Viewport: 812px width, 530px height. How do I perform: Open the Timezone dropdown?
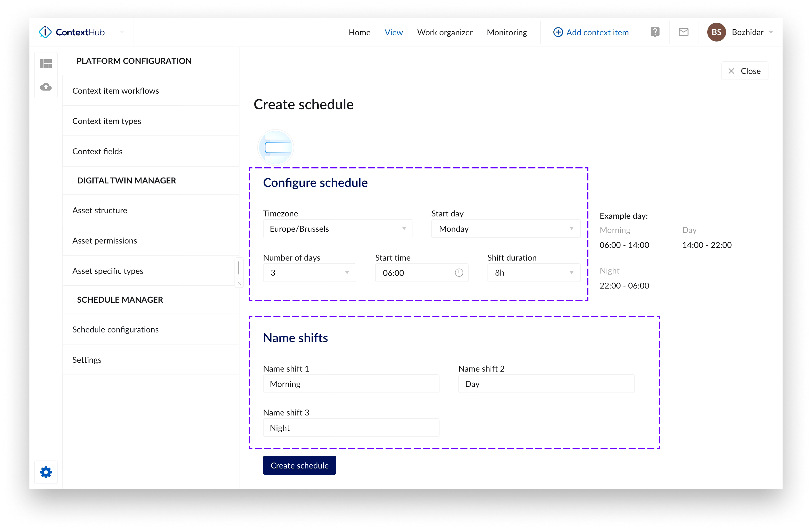point(337,228)
